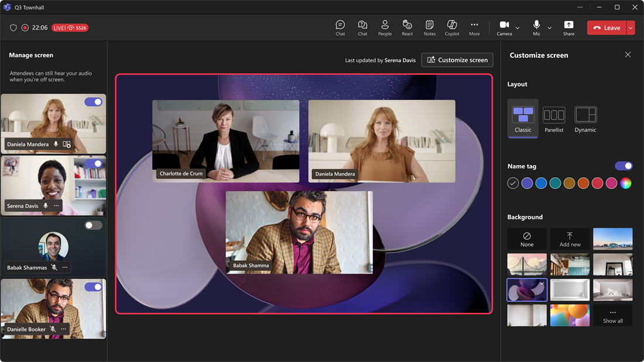Screen dimensions: 644x362
Task: Turn on Babak Shammas on screen
Action: click(93, 225)
